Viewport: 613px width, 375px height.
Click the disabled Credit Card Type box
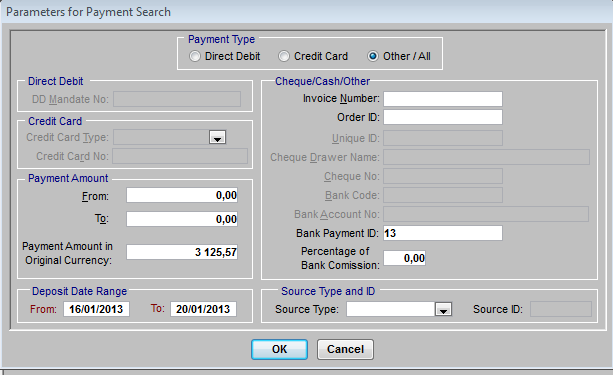161,138
